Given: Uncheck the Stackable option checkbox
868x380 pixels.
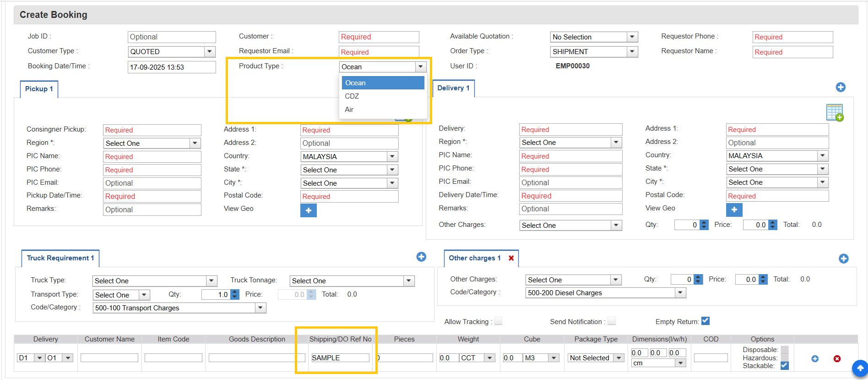Looking at the screenshot, I should [784, 365].
